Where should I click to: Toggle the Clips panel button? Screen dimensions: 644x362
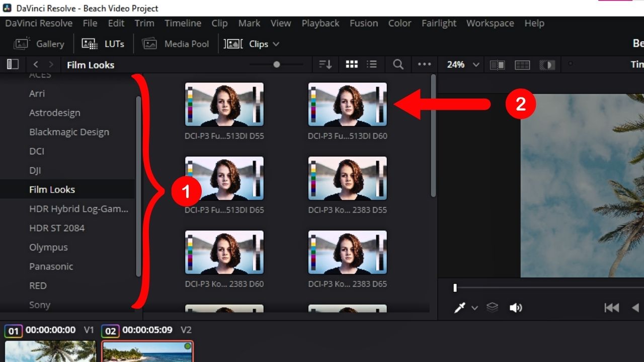coord(246,44)
